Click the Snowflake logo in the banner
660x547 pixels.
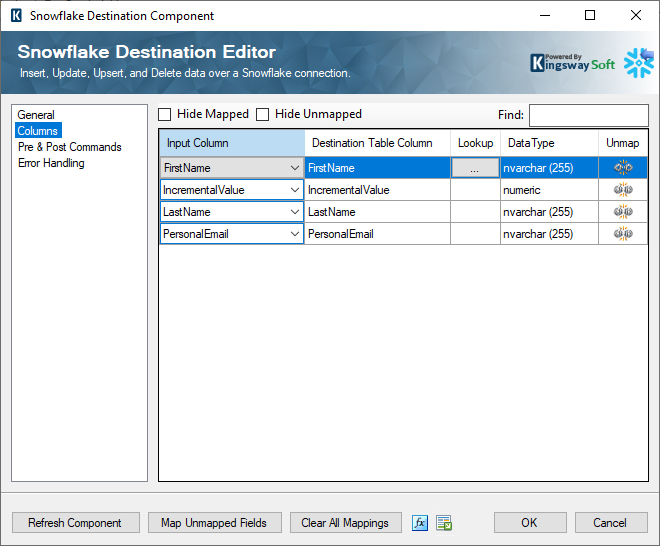coord(639,62)
